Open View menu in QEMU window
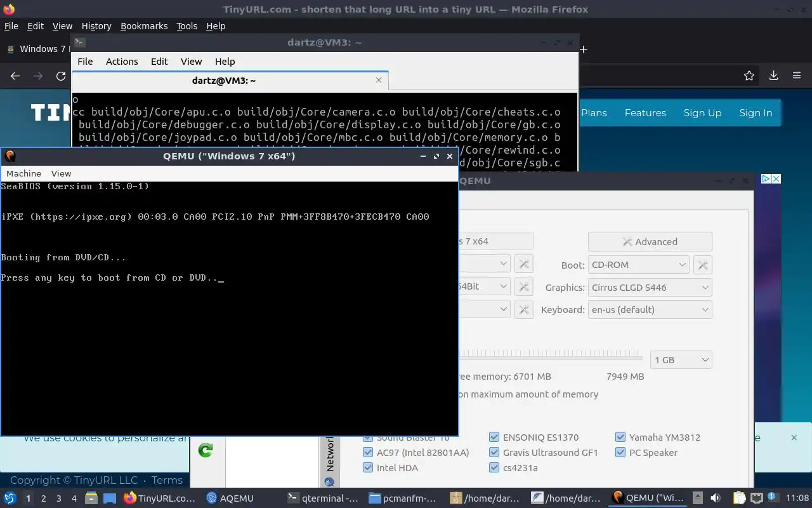This screenshot has width=812, height=508. pyautogui.click(x=61, y=173)
